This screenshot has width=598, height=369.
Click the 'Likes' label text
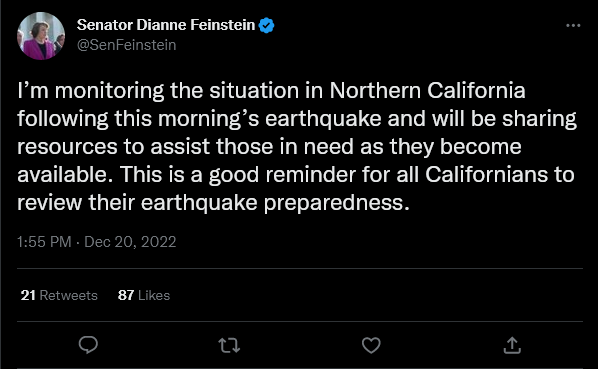[154, 295]
